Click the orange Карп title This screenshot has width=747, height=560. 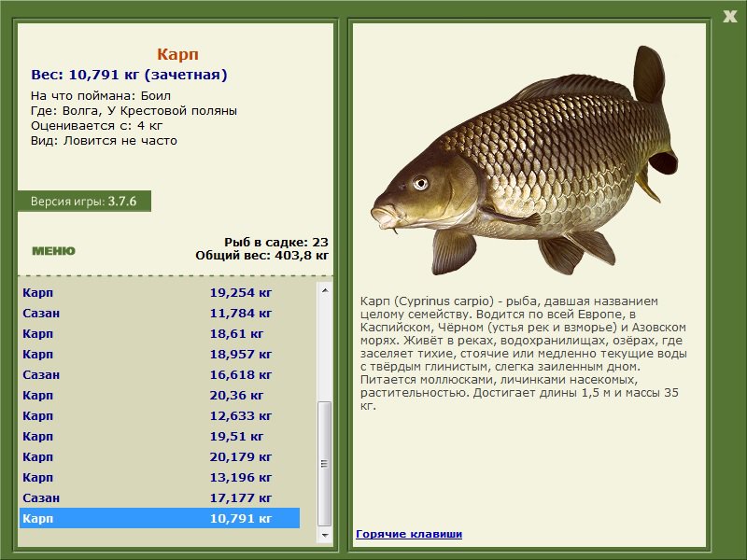coord(177,54)
